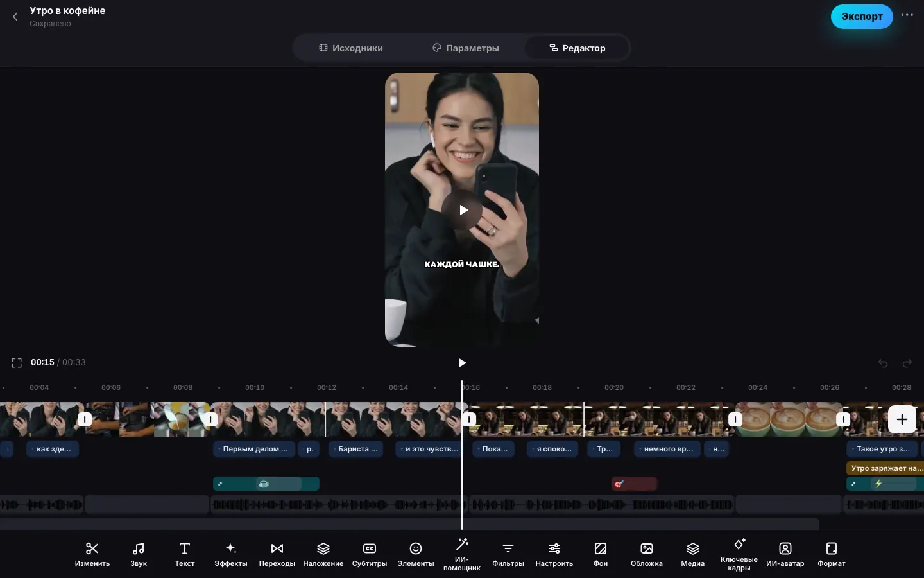
Task: Open the Медиа tool
Action: pyautogui.click(x=693, y=554)
